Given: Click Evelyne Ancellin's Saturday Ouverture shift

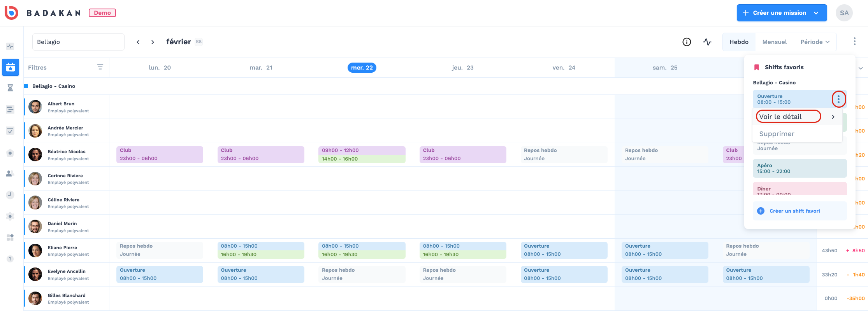Looking at the screenshot, I should click(665, 274).
